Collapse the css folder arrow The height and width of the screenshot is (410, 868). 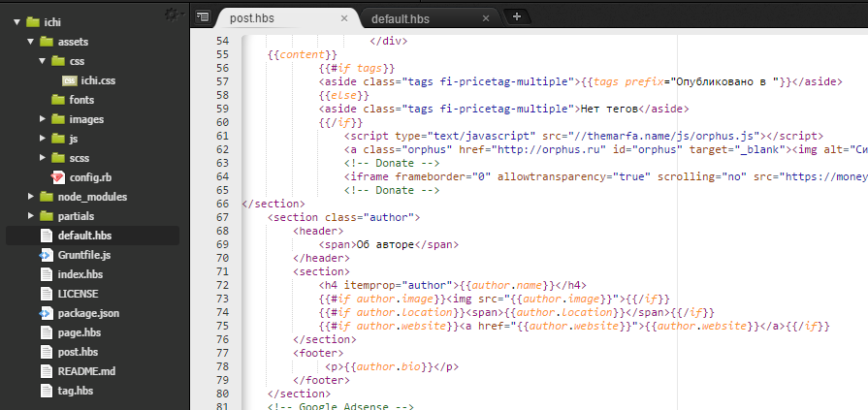42,61
